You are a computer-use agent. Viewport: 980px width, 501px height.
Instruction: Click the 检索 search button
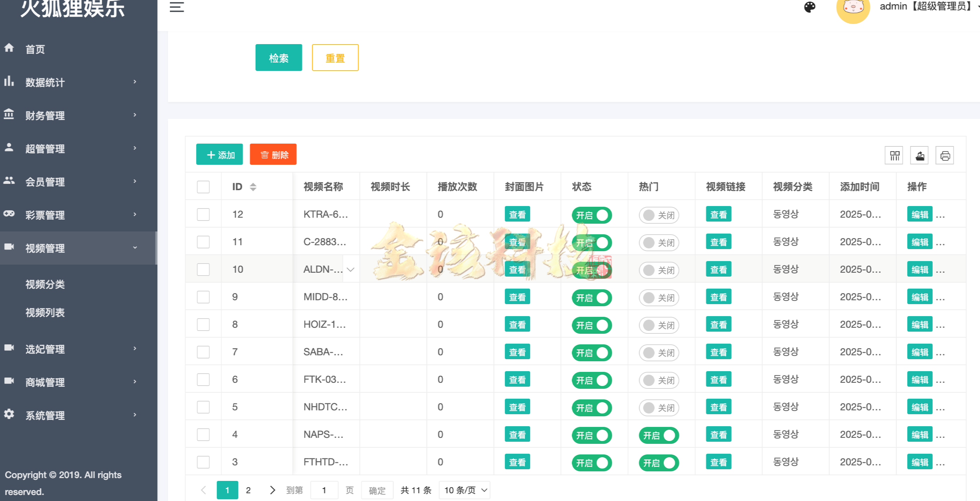pos(279,58)
